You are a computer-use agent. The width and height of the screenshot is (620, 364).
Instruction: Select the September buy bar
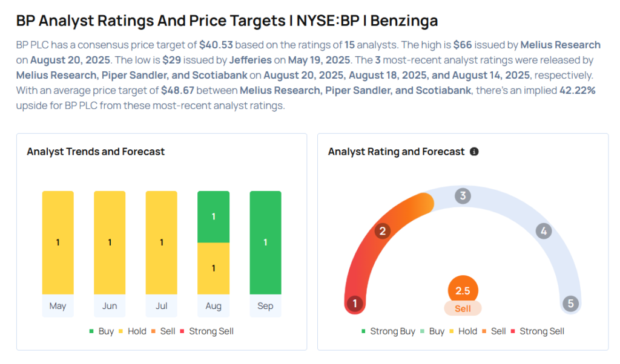[x=265, y=242]
